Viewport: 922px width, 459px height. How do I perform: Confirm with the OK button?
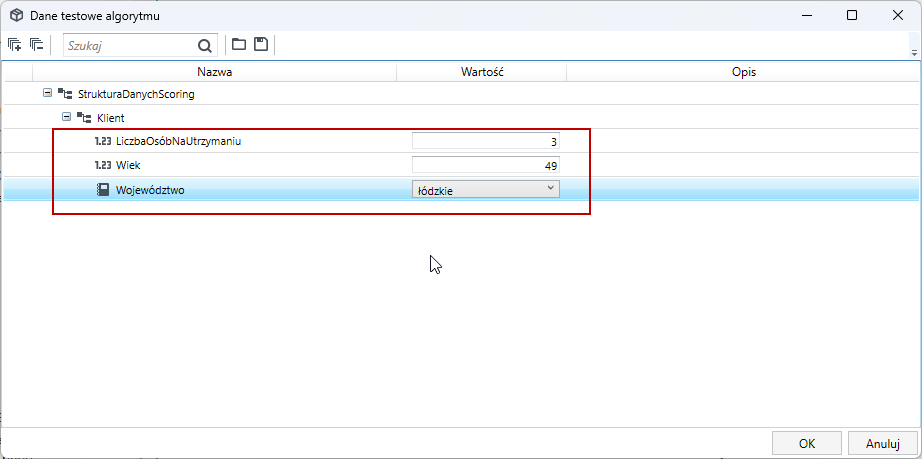807,443
